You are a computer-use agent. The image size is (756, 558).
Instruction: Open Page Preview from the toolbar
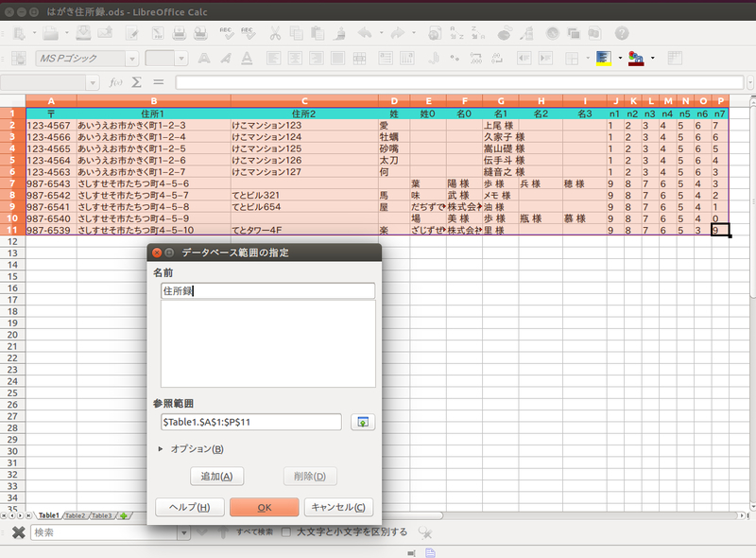coord(200,33)
